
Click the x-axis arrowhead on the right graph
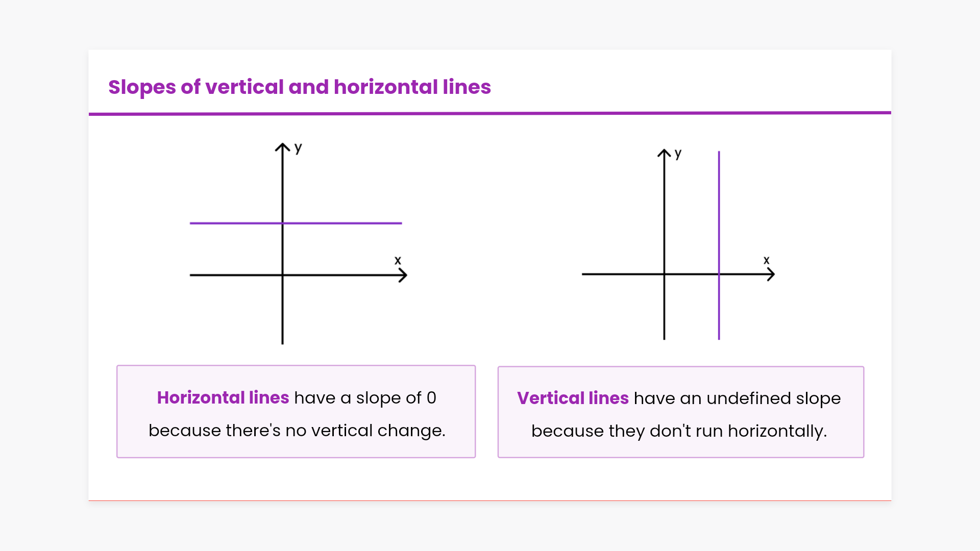point(771,274)
